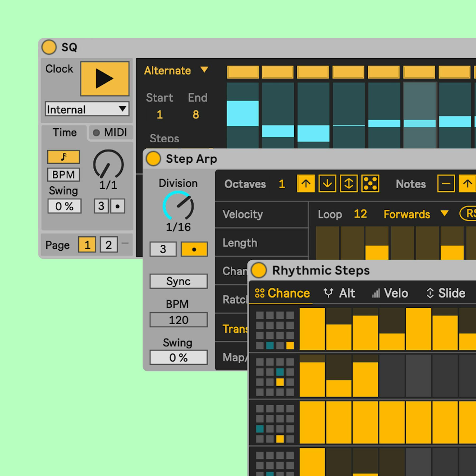This screenshot has width=476, height=476.
Task: Open the Internal clock source dropdown
Action: (x=87, y=109)
